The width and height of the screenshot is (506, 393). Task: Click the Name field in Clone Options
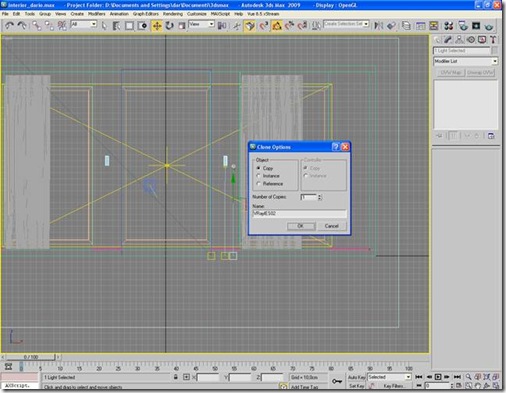[x=299, y=213]
